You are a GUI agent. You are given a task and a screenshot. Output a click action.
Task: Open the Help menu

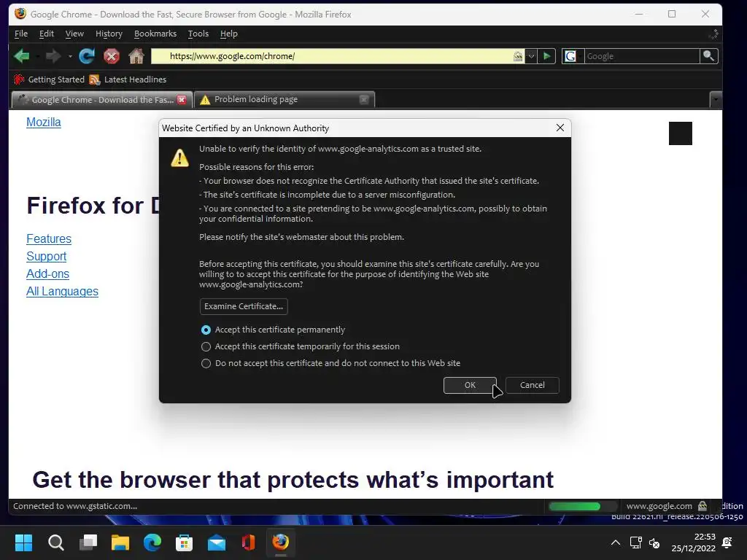click(x=228, y=34)
